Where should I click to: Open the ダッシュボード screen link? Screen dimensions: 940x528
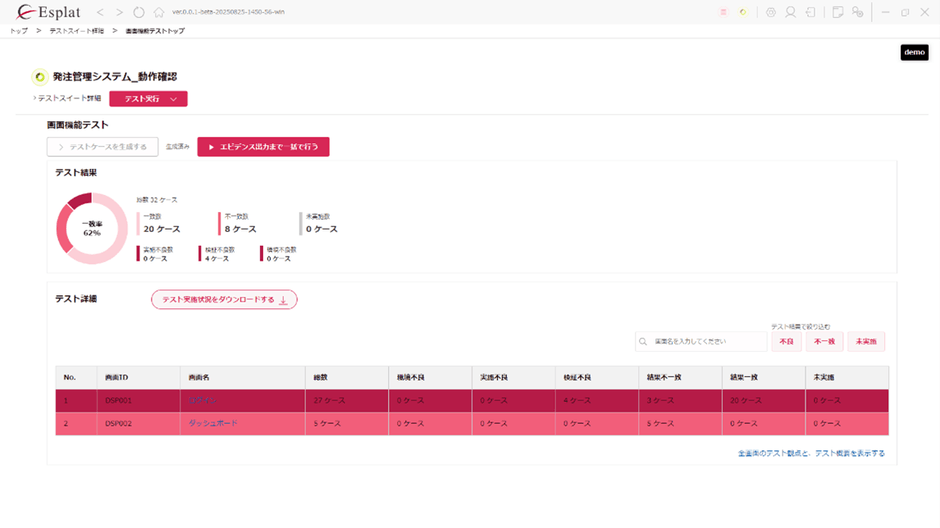click(213, 423)
